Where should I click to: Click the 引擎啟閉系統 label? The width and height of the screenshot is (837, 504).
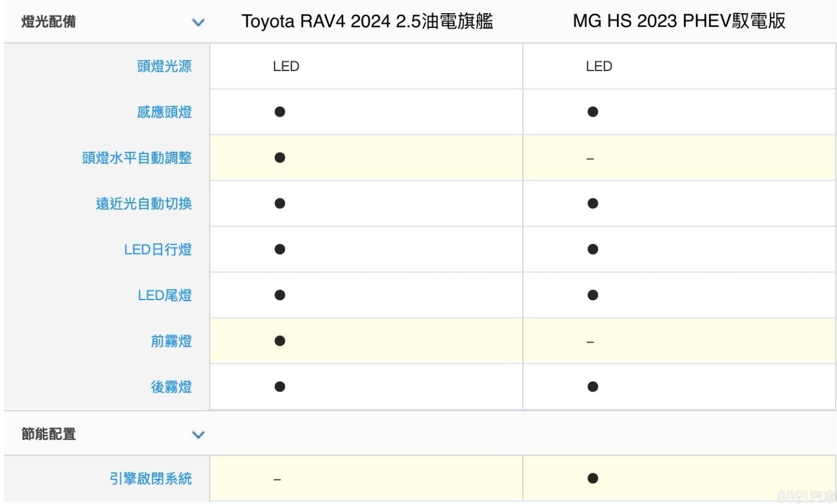[x=151, y=478]
